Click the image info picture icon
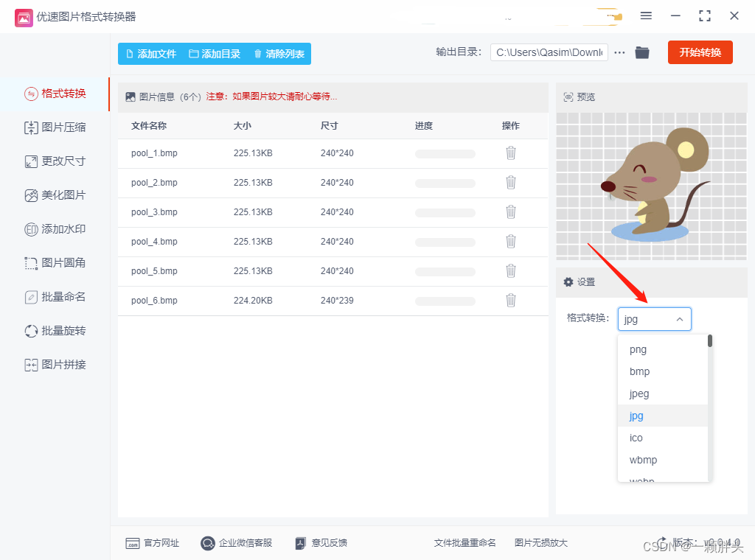The image size is (755, 560). [131, 97]
